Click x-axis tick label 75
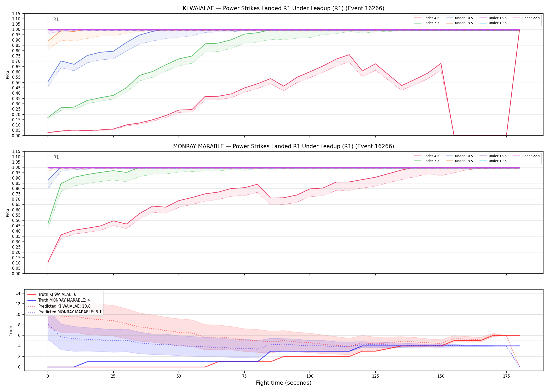549x392 pixels. 244,376
